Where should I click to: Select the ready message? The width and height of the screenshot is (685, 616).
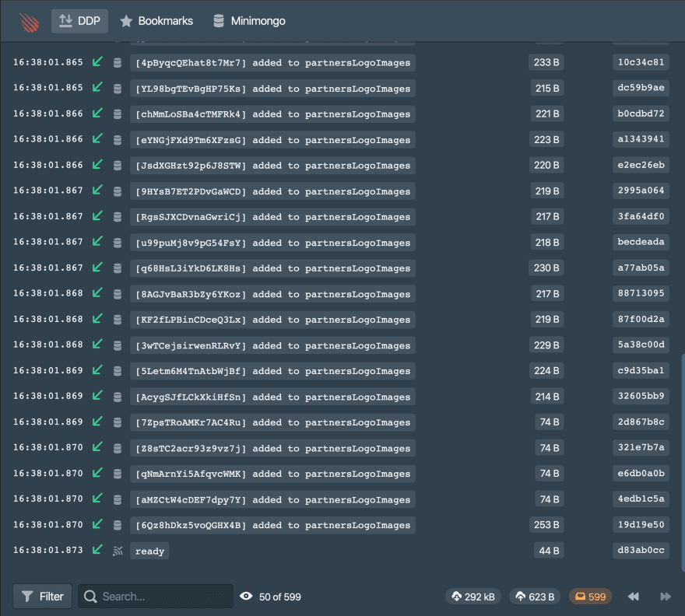point(149,551)
